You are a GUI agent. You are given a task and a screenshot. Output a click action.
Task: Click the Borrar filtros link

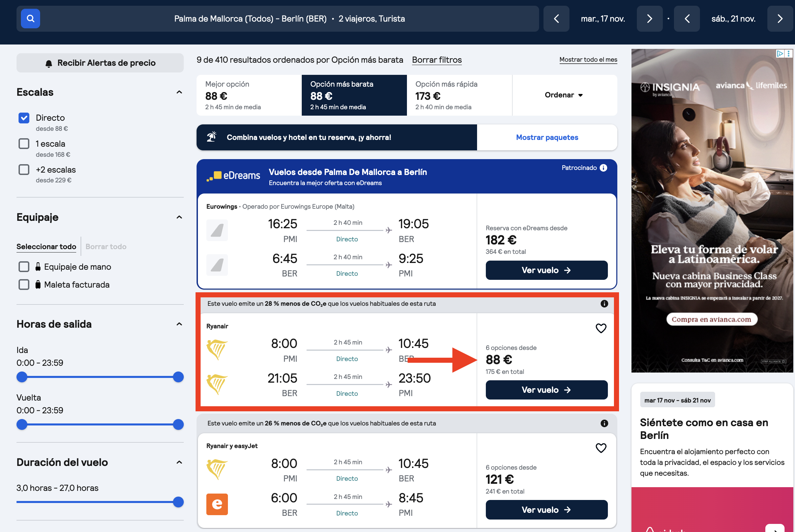click(x=437, y=60)
